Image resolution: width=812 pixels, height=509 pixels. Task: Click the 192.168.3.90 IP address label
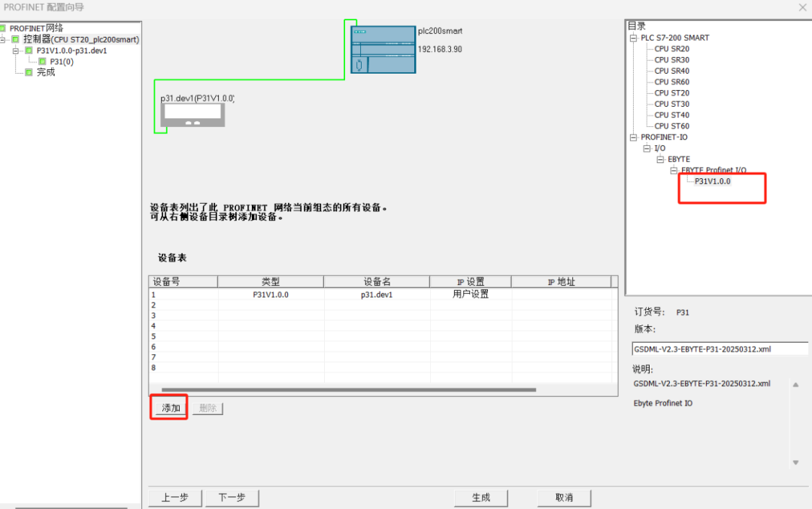440,49
